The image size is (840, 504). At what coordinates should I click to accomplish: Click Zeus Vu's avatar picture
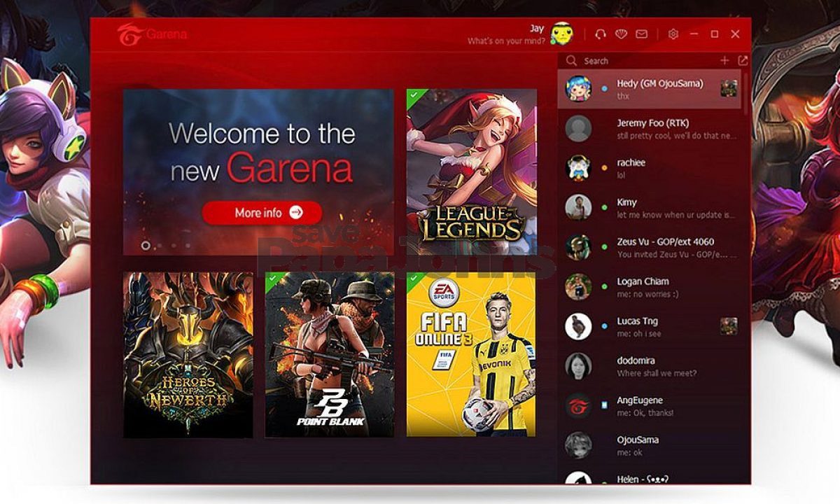coord(578,247)
